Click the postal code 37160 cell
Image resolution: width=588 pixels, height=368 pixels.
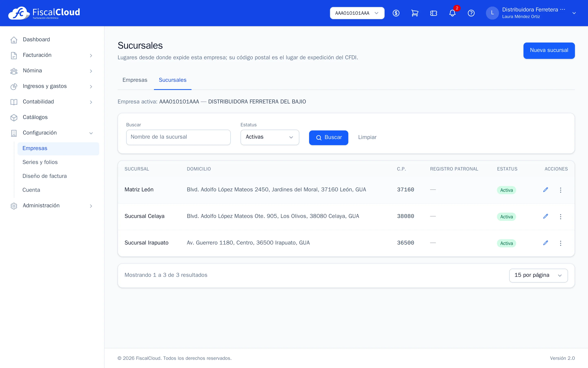click(x=405, y=190)
